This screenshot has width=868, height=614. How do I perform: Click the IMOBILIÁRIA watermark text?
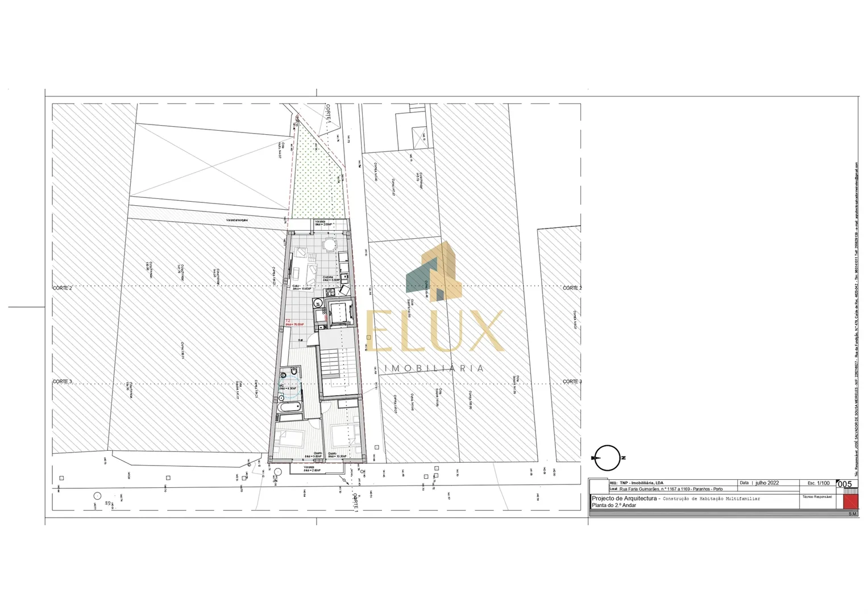pos(434,368)
